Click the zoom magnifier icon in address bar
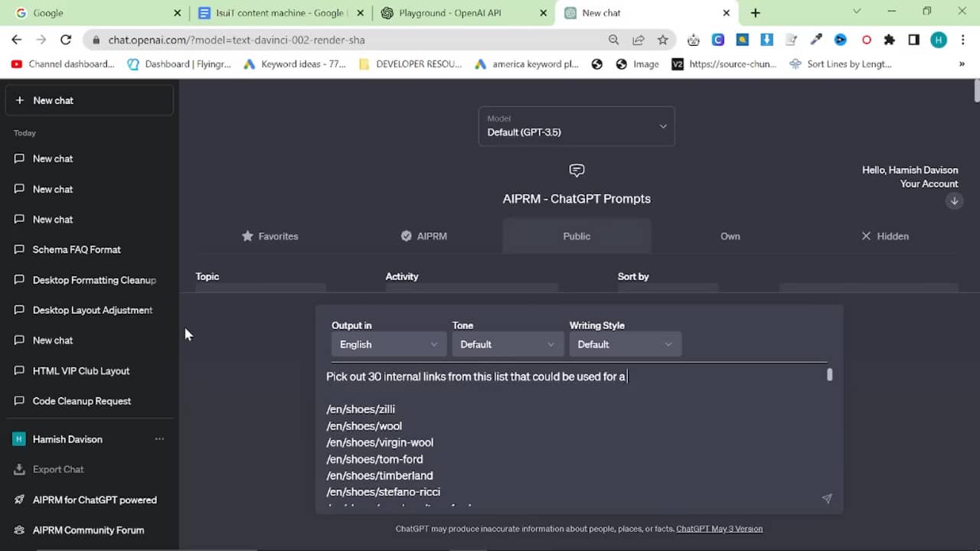The height and width of the screenshot is (551, 980). point(613,40)
